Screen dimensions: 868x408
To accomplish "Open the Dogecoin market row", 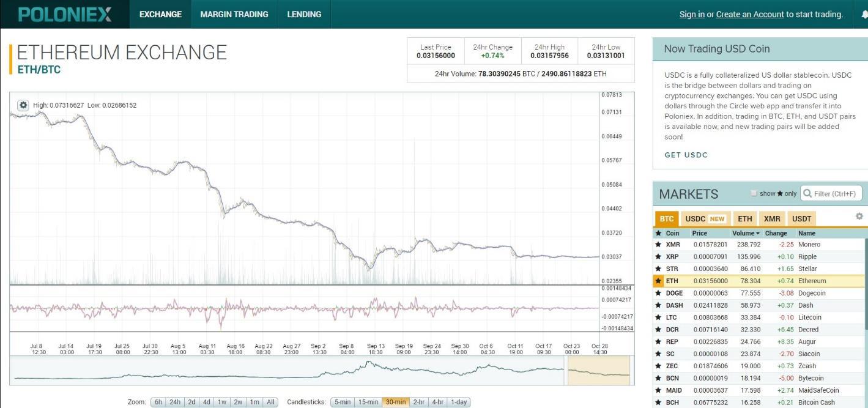I will 759,294.
